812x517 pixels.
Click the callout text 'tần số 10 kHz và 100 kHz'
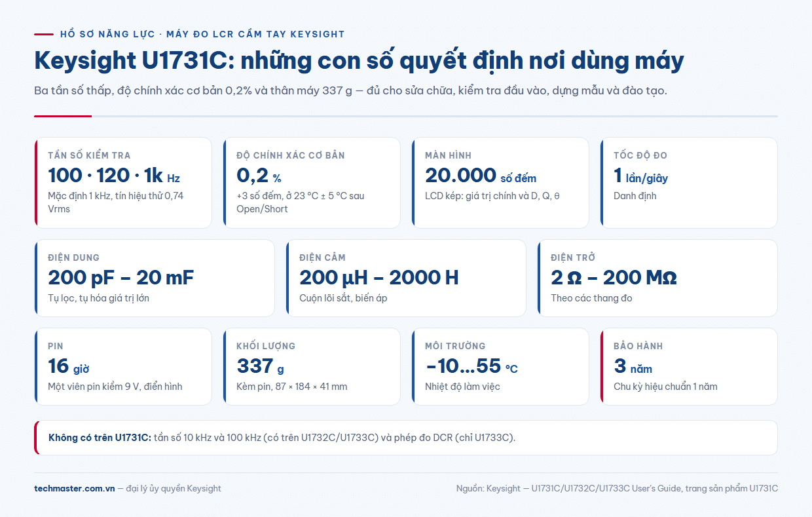coord(207,438)
